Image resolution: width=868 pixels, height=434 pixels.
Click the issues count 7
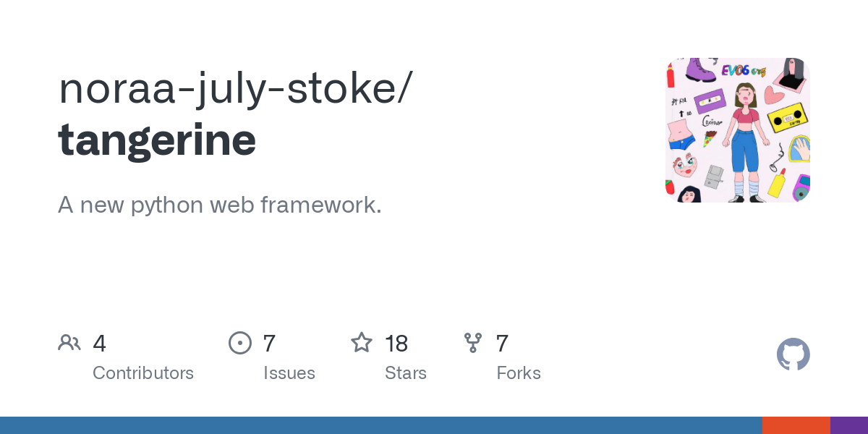[269, 344]
